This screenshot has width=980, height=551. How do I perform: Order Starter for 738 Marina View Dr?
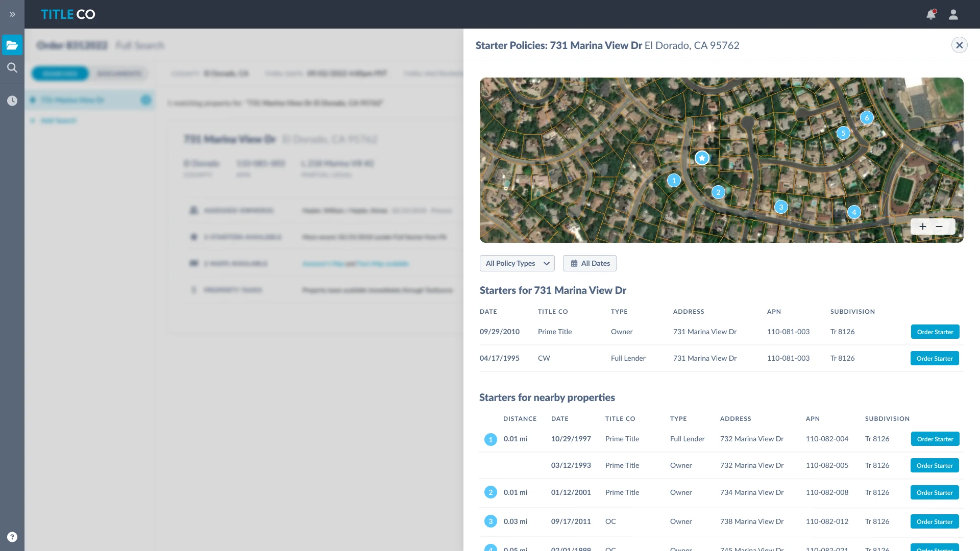point(935,521)
